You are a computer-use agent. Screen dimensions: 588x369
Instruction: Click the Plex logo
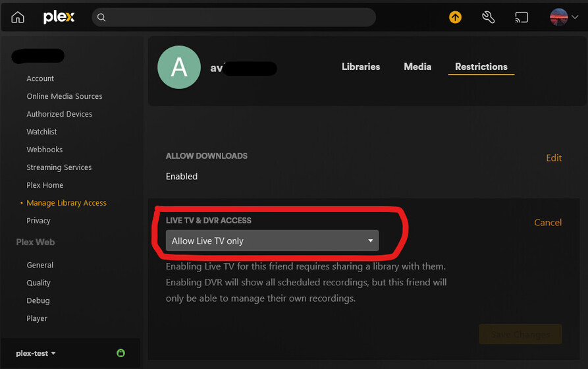coord(59,17)
